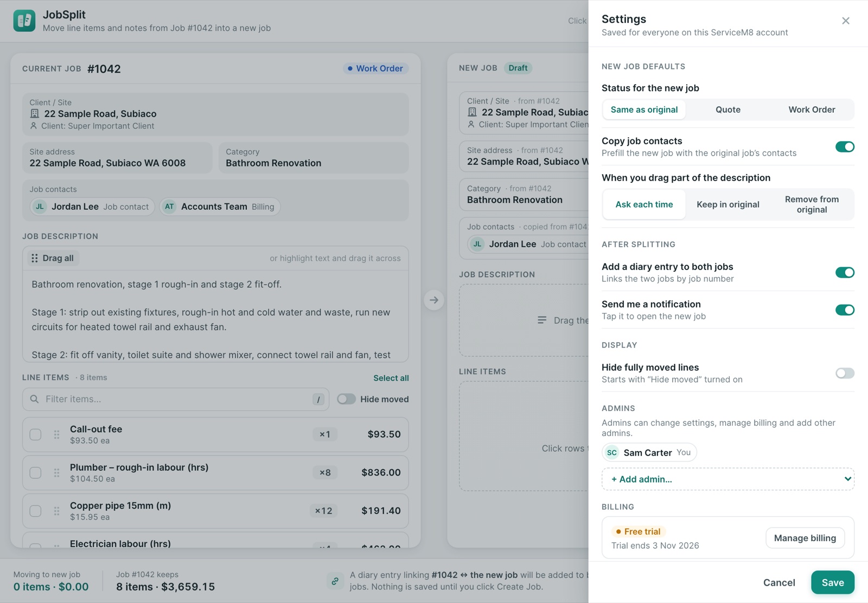Viewport: 868px width, 603px height.
Task: Click the link icon in the bottom diary notice
Action: [x=335, y=581]
